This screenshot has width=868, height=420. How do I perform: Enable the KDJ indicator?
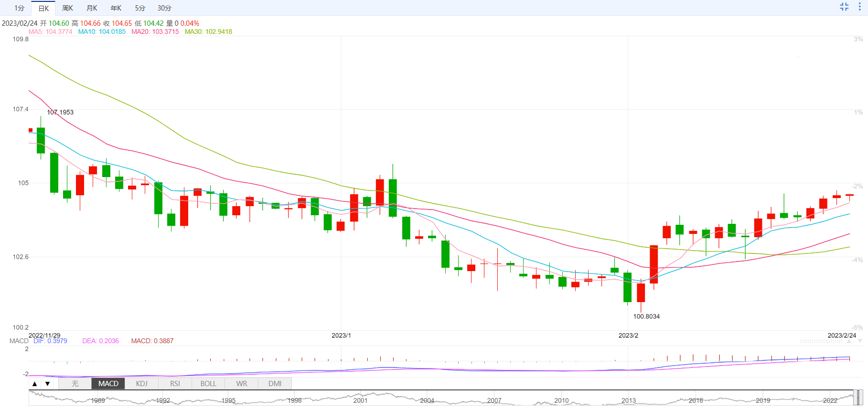coord(142,384)
